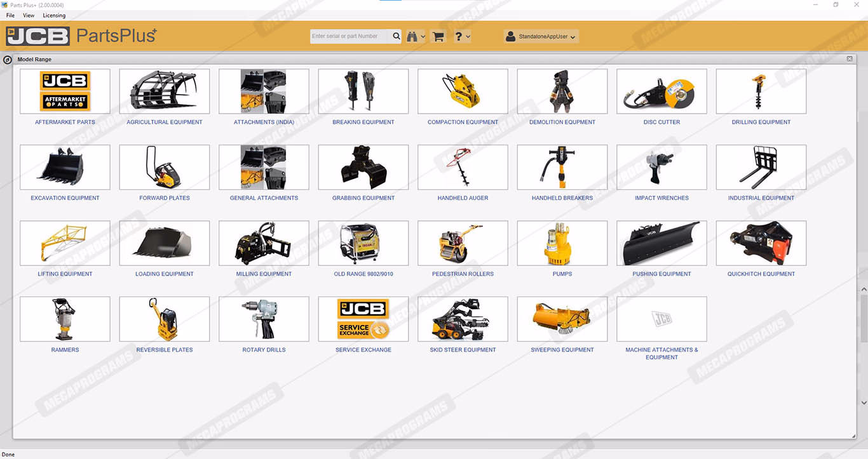This screenshot has width=868, height=459.
Task: Click the Lifting Equipment text label
Action: click(x=65, y=274)
